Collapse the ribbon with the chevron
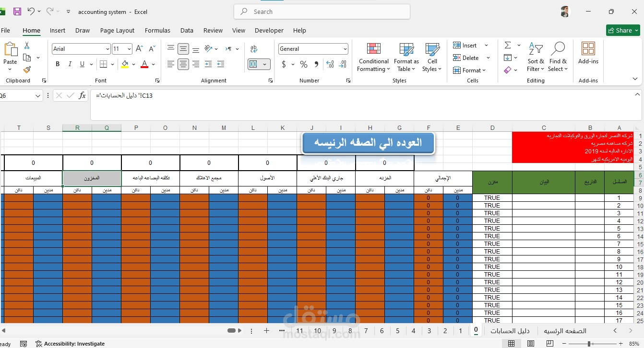 coord(635,79)
